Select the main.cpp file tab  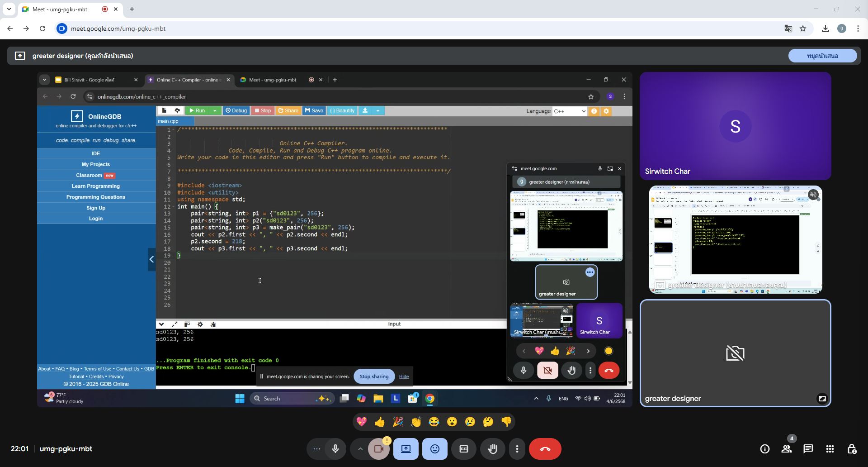tap(175, 121)
